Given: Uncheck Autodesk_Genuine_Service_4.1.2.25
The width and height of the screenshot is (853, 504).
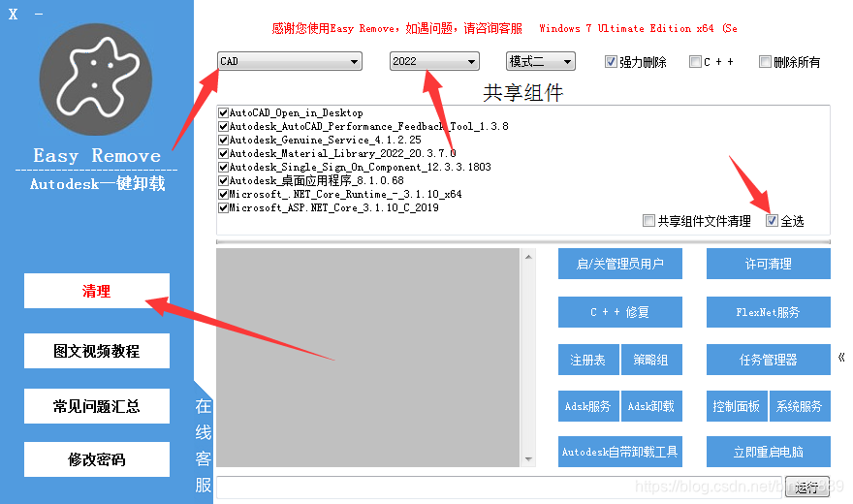Looking at the screenshot, I should pos(223,141).
